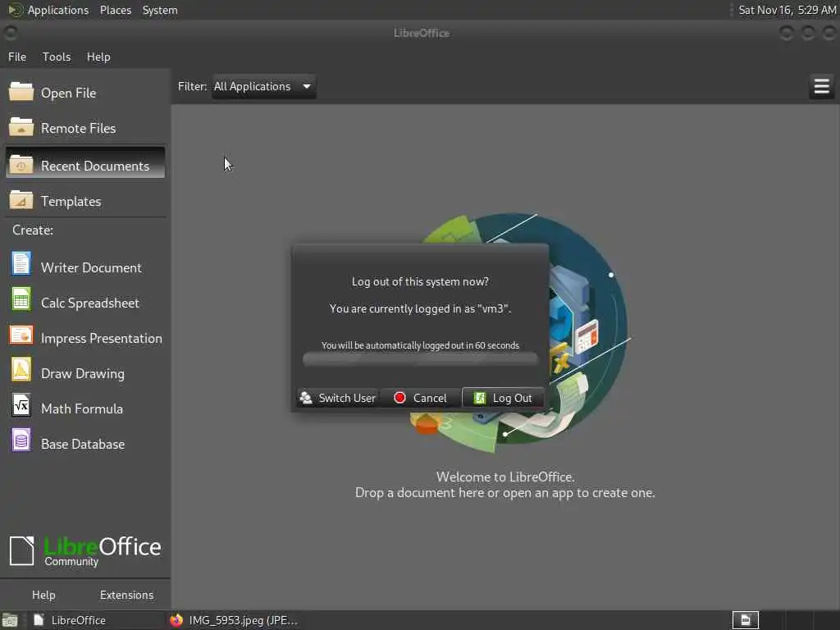The image size is (840, 630).
Task: Open the Applications menu in top panel
Action: point(58,10)
